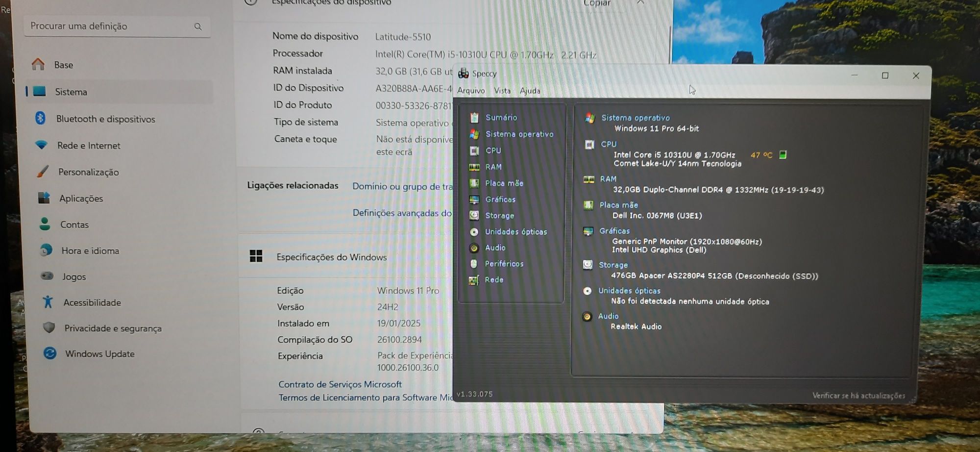Click the Windows 11 Pro 64-bit text in Speccy
This screenshot has height=452, width=980.
pos(657,128)
